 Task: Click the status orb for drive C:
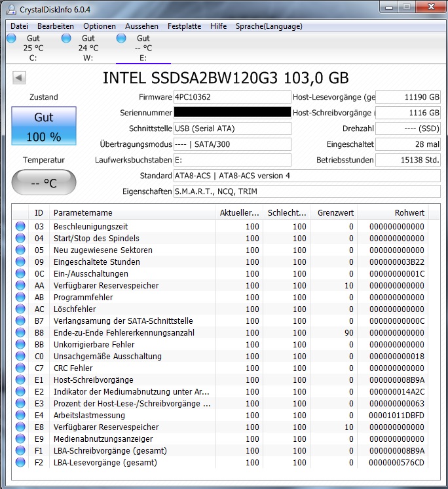click(x=11, y=39)
